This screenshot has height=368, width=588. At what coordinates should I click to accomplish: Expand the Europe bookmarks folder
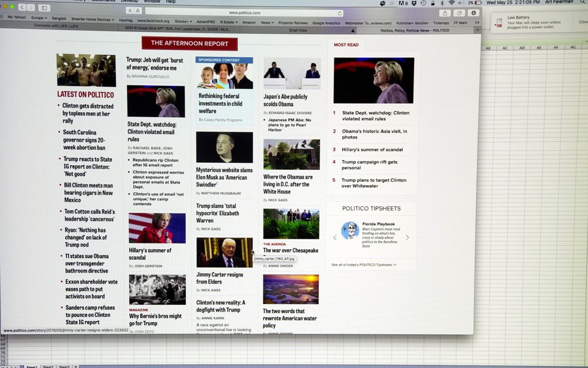[x=39, y=18]
